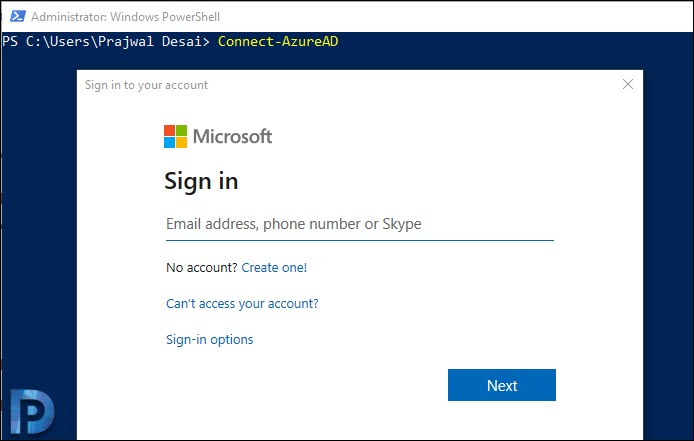Click the No account? label
The width and height of the screenshot is (694, 441).
point(202,267)
